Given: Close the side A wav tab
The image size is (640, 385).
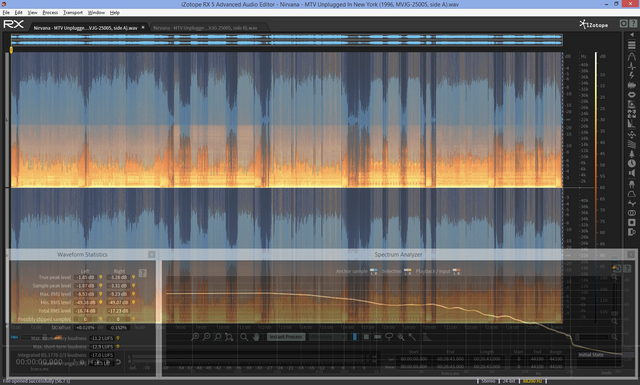Looking at the screenshot, I should [x=143, y=27].
